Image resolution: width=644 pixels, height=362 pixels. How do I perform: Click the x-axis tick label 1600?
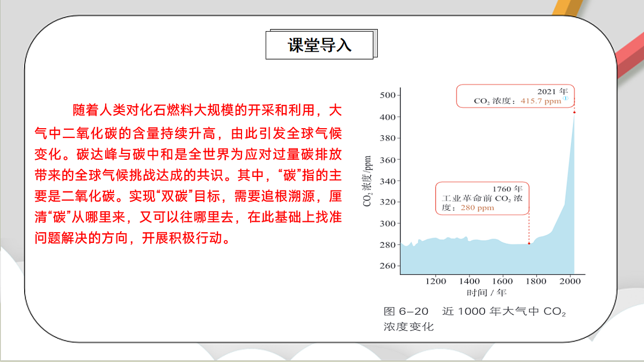pyautogui.click(x=503, y=281)
